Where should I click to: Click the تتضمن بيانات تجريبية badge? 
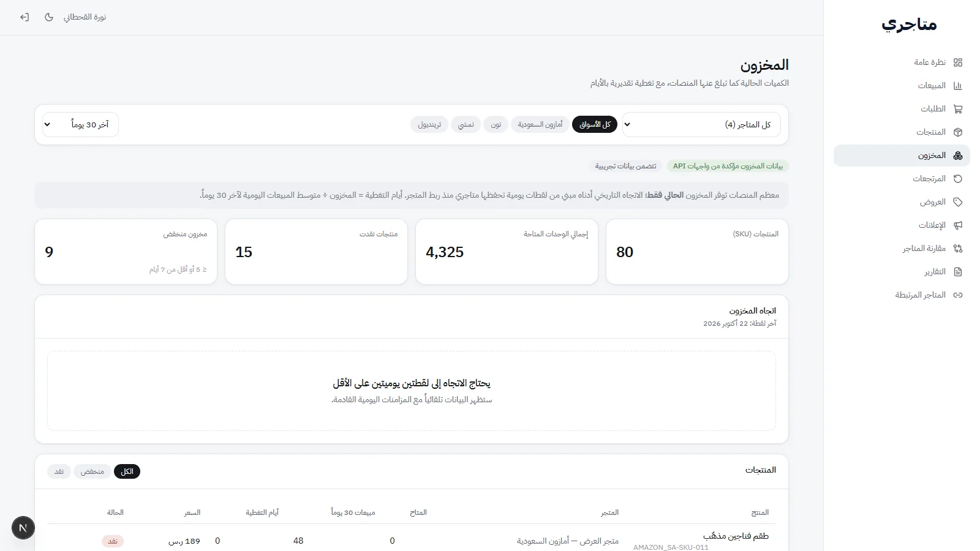click(626, 166)
